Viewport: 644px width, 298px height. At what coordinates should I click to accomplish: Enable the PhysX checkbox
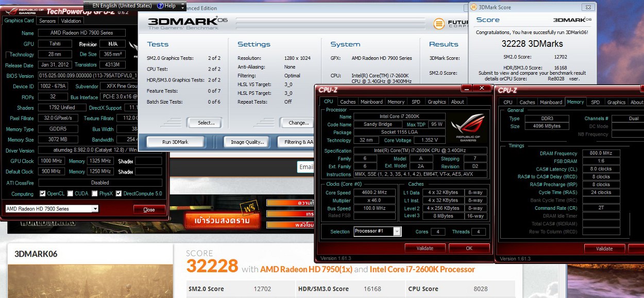[x=95, y=194]
